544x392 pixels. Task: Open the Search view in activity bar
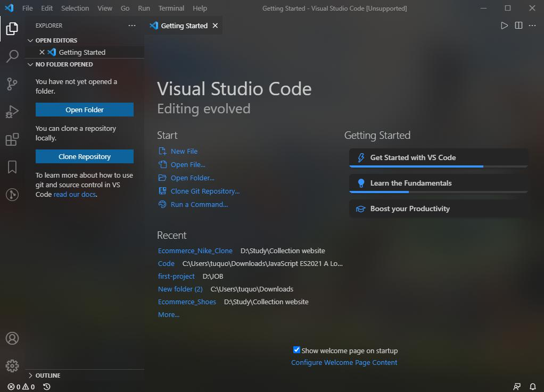(x=12, y=56)
